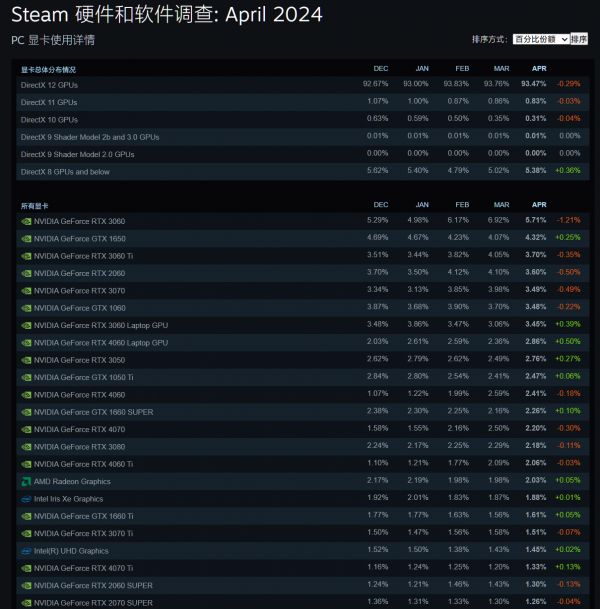Image resolution: width=600 pixels, height=609 pixels.
Task: Click FEB column header in the 所有显卡 table
Action: (462, 205)
